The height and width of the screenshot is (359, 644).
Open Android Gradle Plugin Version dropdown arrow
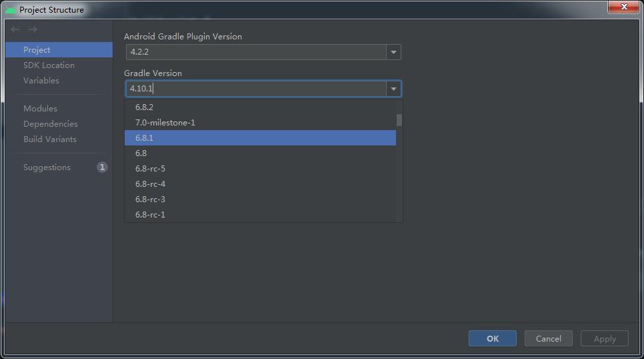tap(393, 52)
